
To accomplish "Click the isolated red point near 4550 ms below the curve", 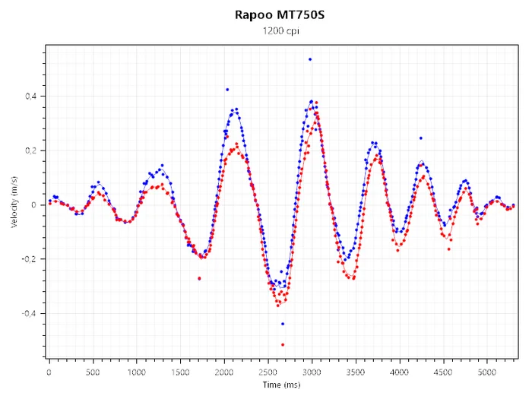I will click(x=449, y=249).
